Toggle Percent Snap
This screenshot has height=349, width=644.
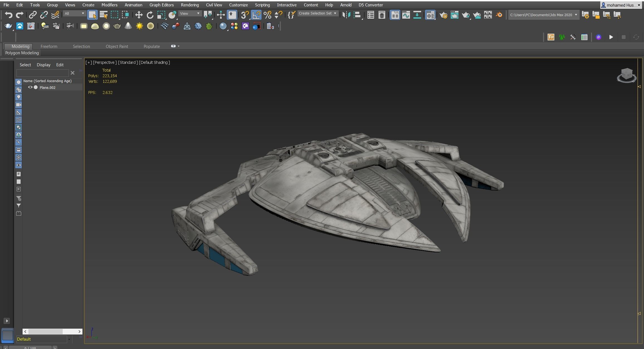(267, 15)
